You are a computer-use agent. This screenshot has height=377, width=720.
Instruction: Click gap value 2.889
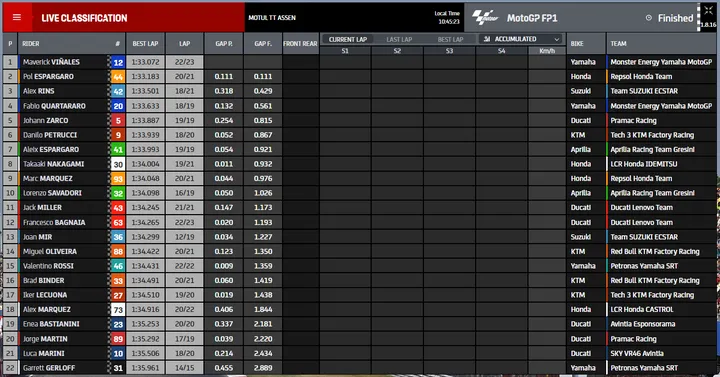(263, 368)
